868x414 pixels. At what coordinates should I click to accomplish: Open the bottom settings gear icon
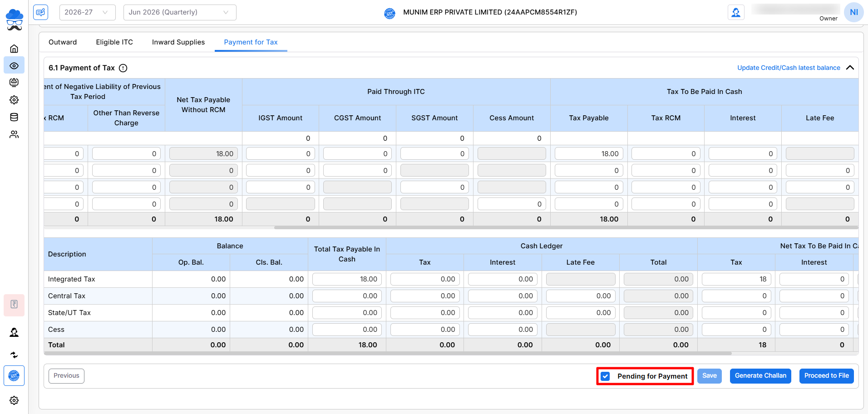pyautogui.click(x=14, y=400)
